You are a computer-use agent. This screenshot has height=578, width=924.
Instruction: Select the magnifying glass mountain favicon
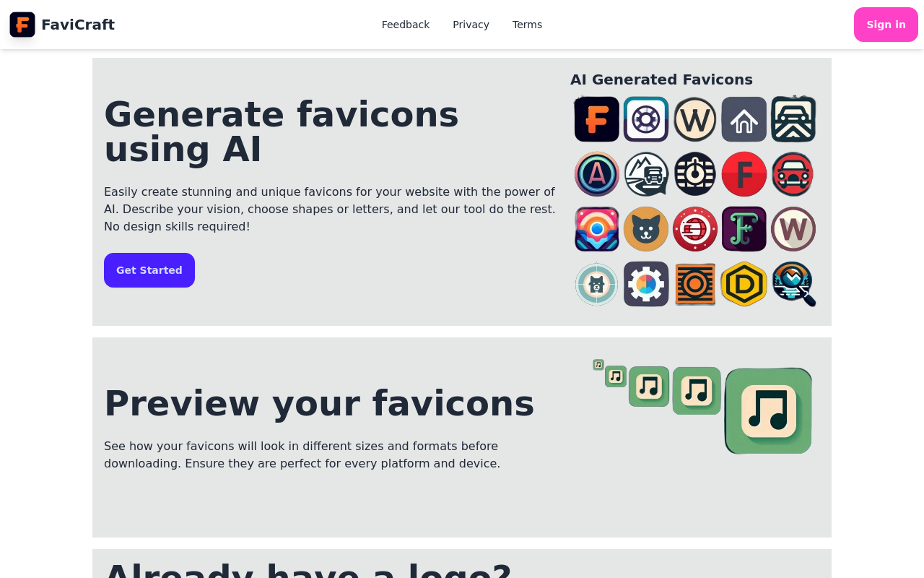click(793, 284)
